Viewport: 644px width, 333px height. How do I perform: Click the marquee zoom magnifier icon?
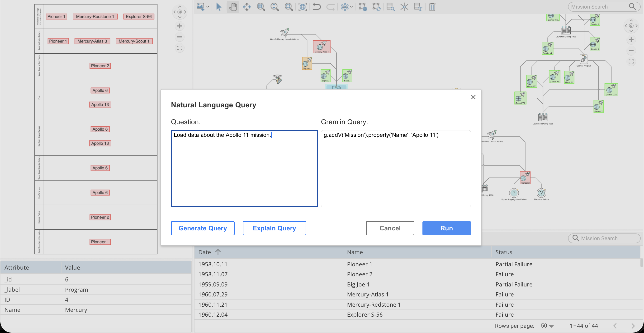pos(289,7)
